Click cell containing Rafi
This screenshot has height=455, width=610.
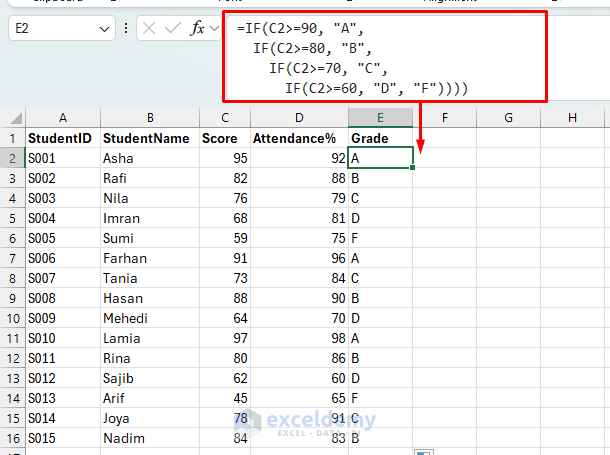tap(150, 178)
